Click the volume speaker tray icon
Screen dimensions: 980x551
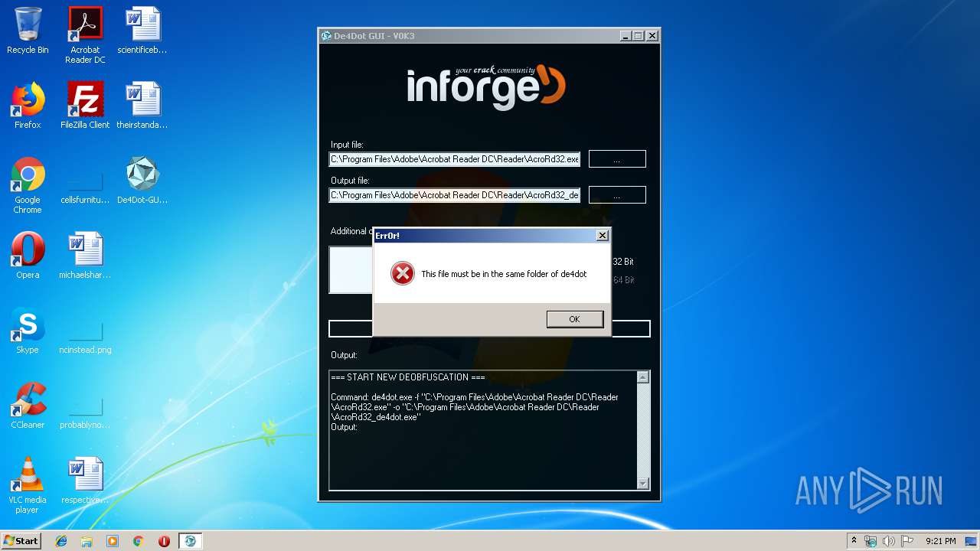coord(888,541)
